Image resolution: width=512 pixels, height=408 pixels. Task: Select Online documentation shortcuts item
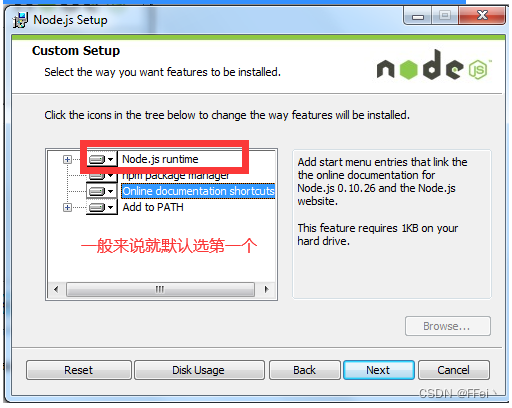[x=198, y=191]
